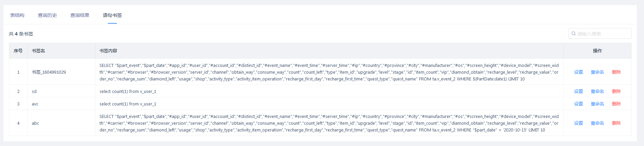
Task: Click 设置 for bookmark 书签_1604991029
Action: (578, 72)
